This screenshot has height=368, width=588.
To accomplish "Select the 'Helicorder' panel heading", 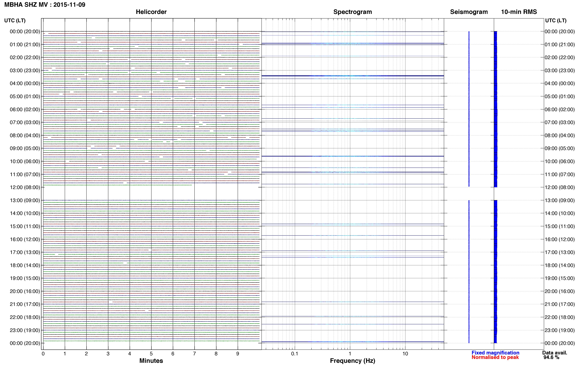I will pyautogui.click(x=151, y=12).
